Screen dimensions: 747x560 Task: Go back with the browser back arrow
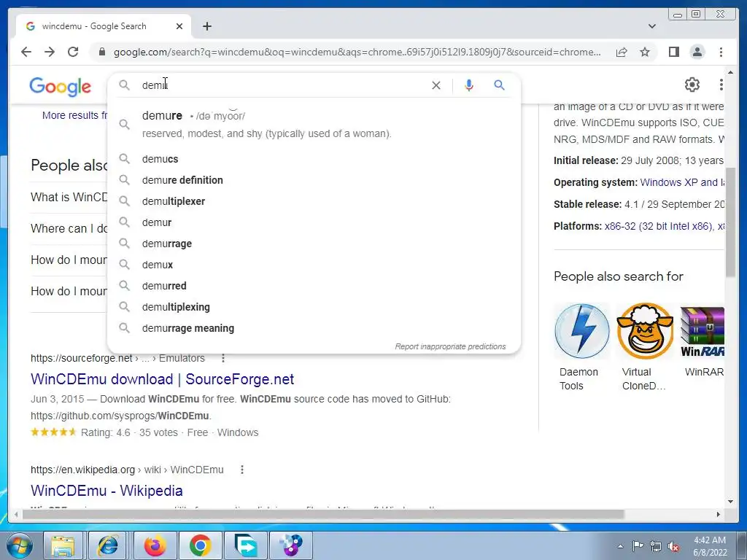coord(26,52)
